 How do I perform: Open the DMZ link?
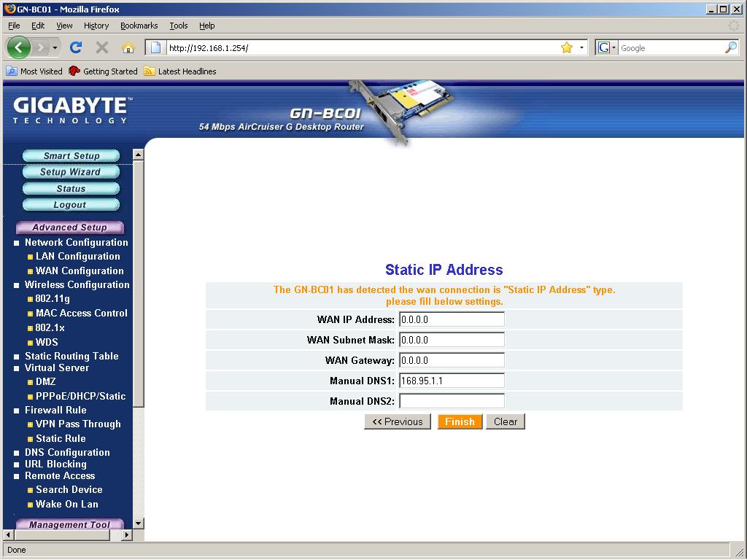point(45,382)
